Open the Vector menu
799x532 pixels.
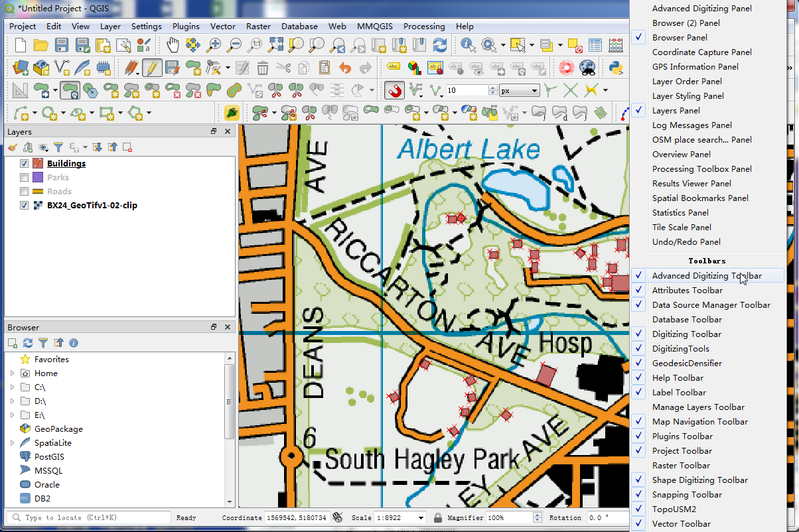coord(223,27)
